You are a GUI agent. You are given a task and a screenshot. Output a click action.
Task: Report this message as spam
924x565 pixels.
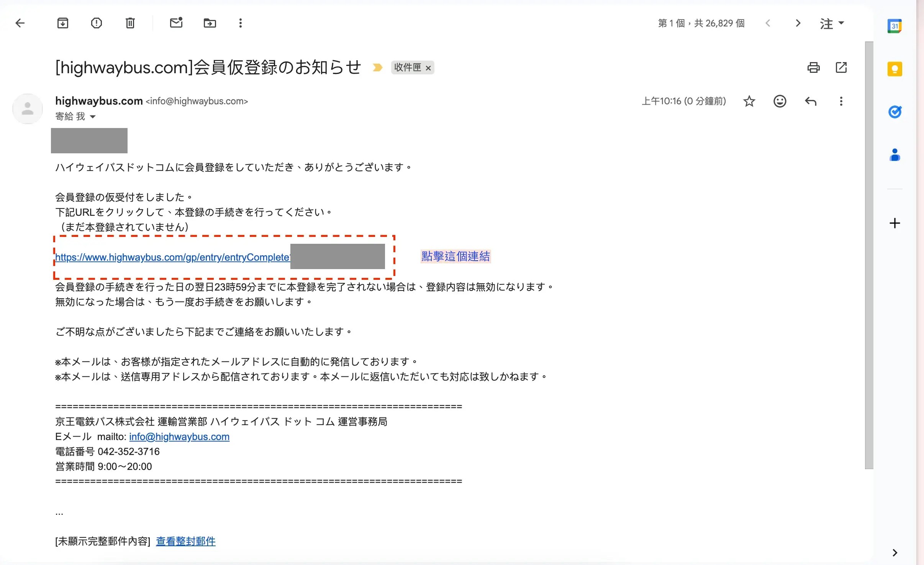(x=97, y=23)
